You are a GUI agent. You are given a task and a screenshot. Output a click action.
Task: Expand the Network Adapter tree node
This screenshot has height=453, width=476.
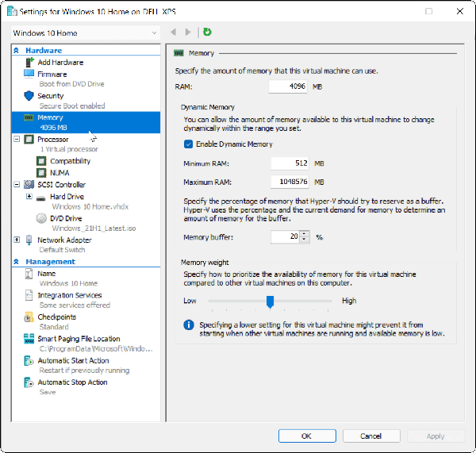tap(17, 240)
